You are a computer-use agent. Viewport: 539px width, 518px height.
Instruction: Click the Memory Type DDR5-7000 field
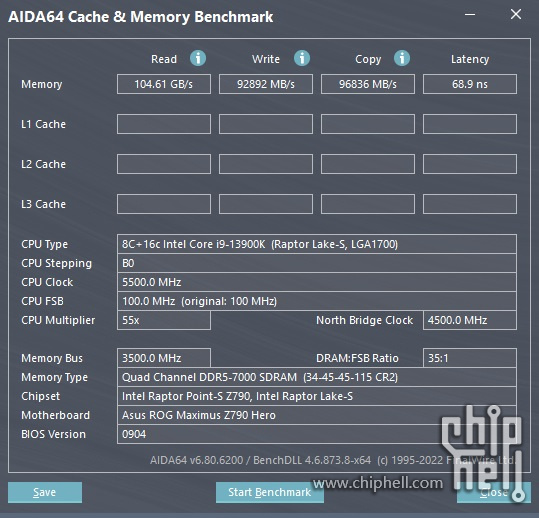click(317, 377)
